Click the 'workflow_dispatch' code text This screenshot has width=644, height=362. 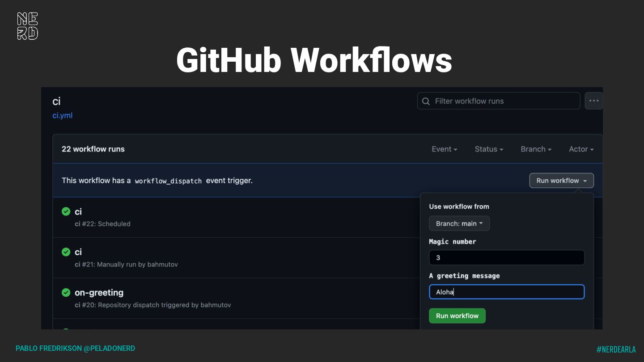(x=168, y=181)
